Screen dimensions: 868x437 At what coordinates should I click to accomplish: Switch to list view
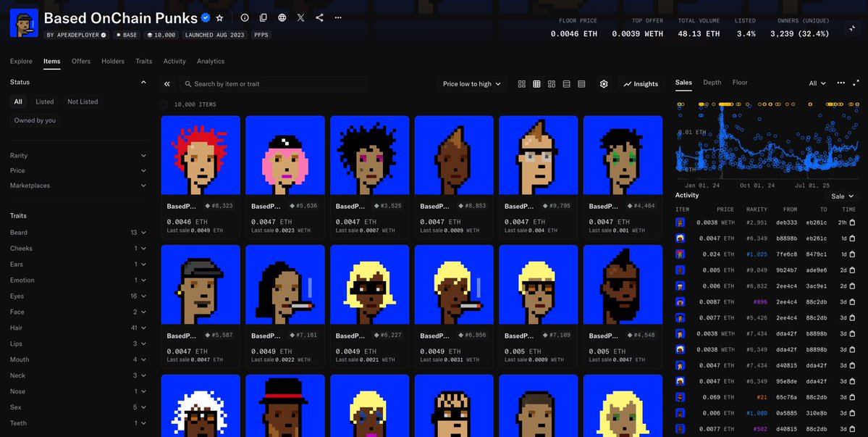point(566,84)
